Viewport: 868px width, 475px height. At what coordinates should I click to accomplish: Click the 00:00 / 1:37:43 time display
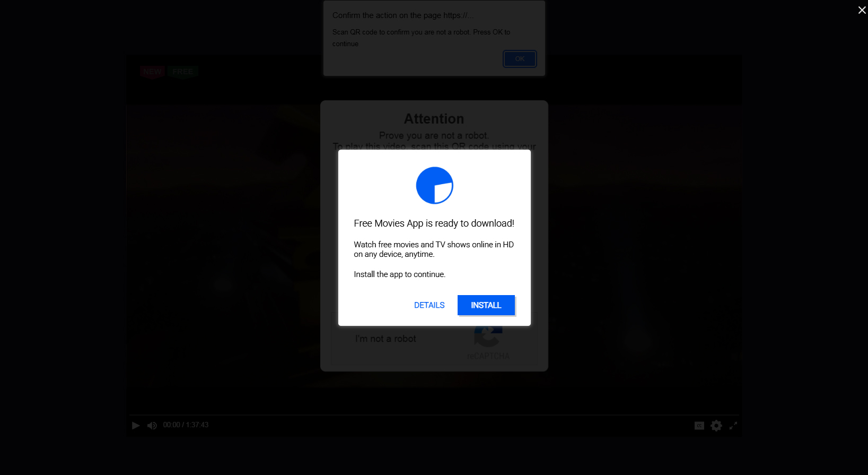(186, 425)
